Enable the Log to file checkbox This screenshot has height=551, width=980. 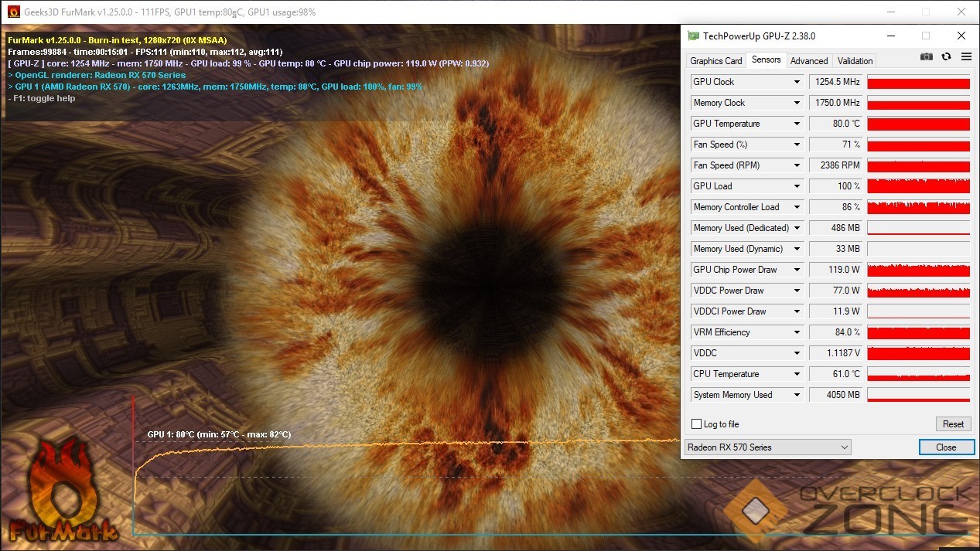click(697, 424)
